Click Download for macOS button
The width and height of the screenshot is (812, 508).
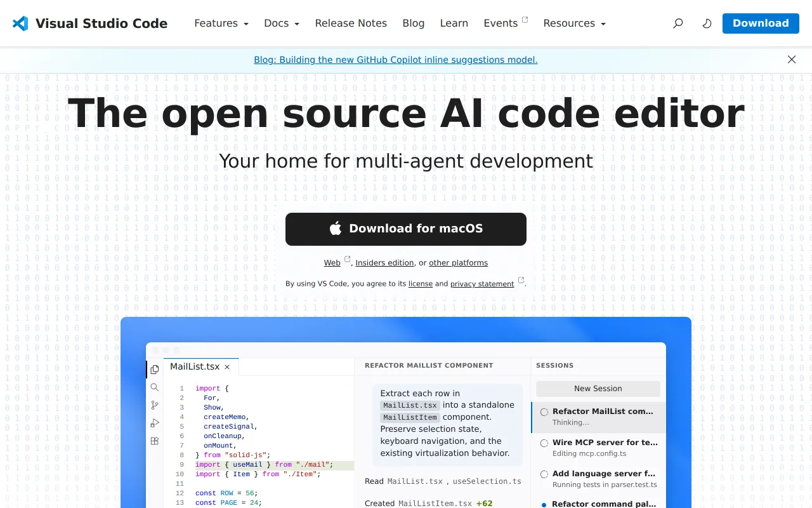pos(406,229)
